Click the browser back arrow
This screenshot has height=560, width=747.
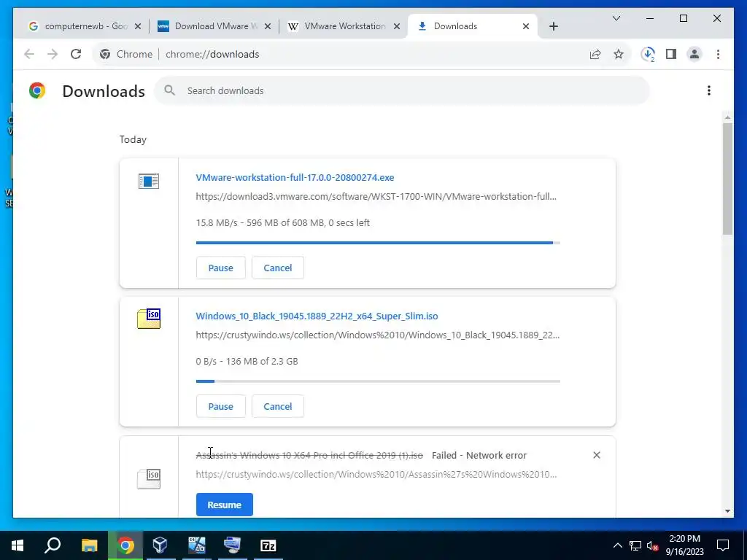coord(29,54)
